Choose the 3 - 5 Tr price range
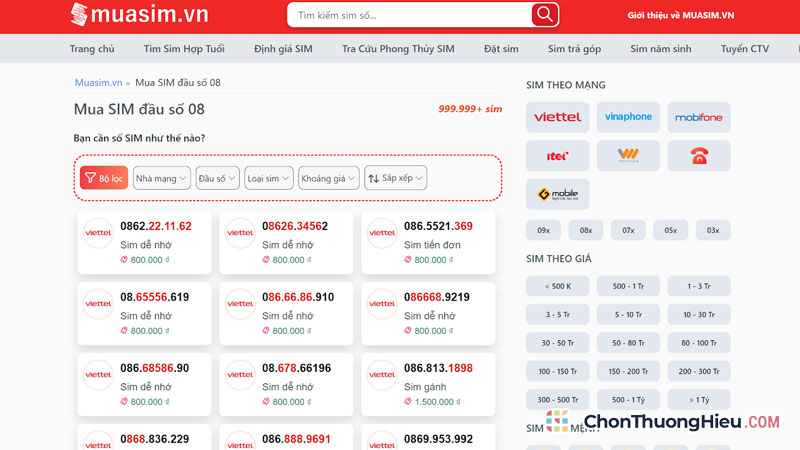Viewport: 800px width, 450px height. coord(558,315)
